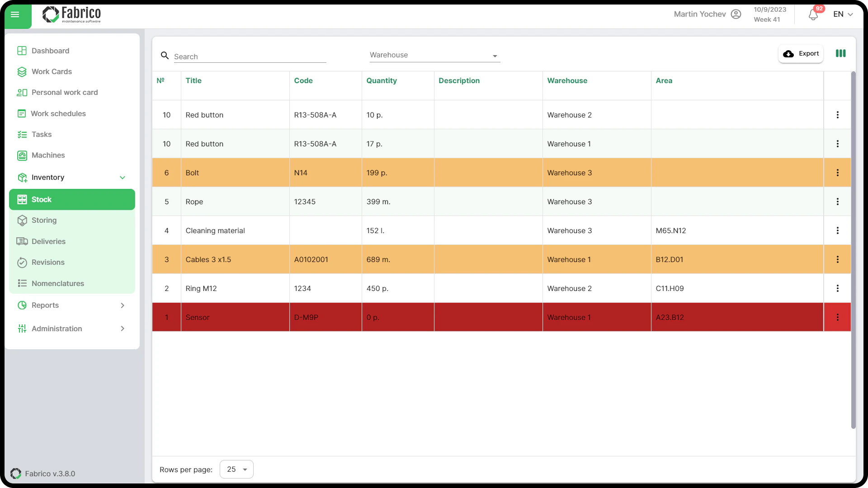Screen dimensions: 868x488
Task: Go to Work Cards page
Action: pos(52,71)
